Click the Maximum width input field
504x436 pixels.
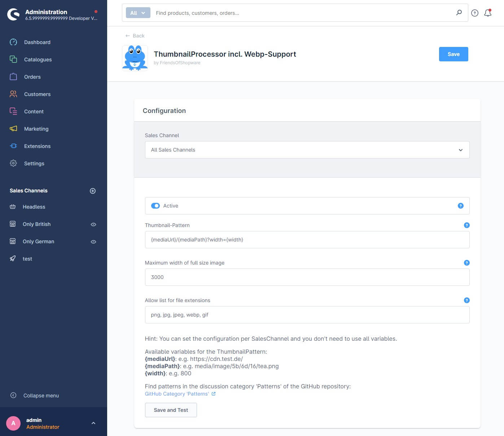click(307, 277)
